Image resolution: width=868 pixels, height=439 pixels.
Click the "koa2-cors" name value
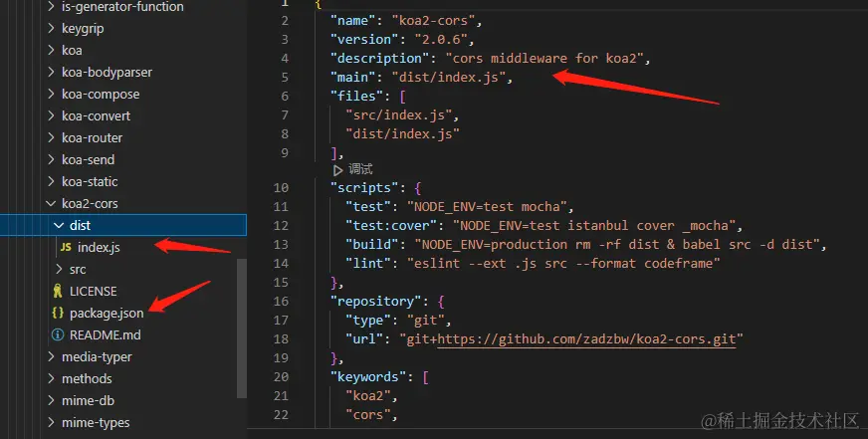(x=433, y=21)
